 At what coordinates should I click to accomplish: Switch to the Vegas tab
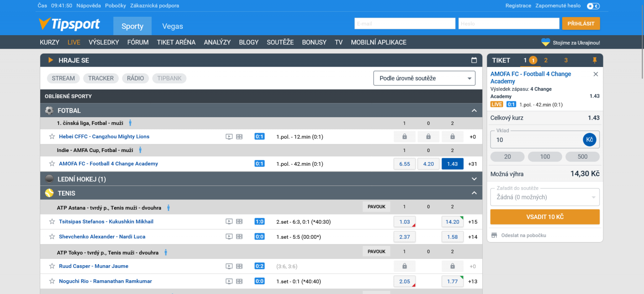pyautogui.click(x=172, y=26)
